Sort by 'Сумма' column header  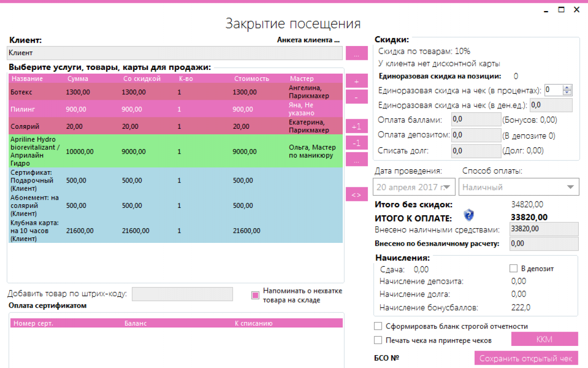(78, 79)
